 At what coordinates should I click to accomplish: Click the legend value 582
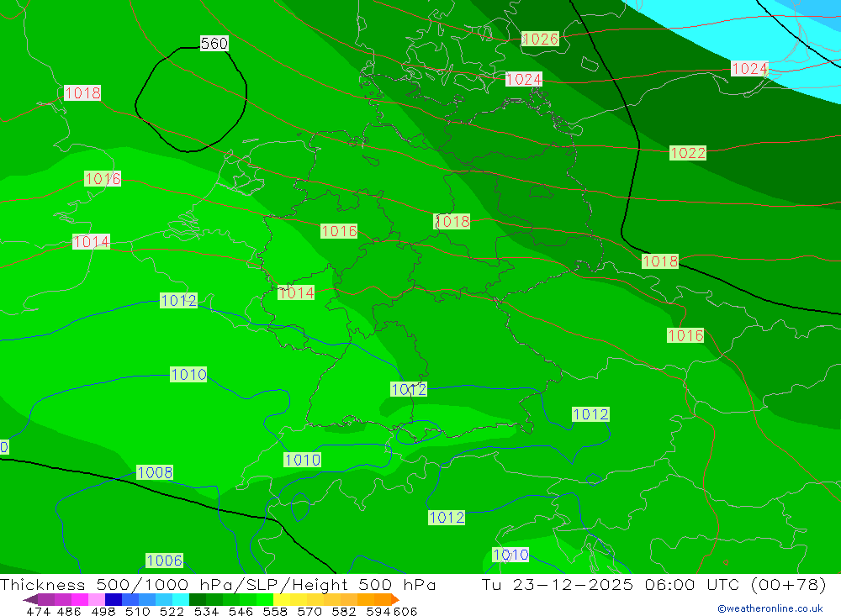[344, 612]
